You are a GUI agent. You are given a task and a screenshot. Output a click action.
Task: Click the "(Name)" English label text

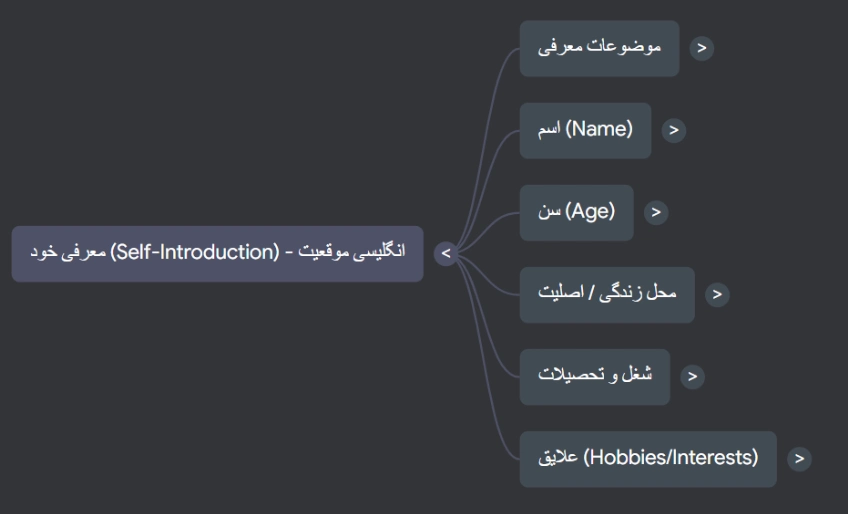pos(599,129)
